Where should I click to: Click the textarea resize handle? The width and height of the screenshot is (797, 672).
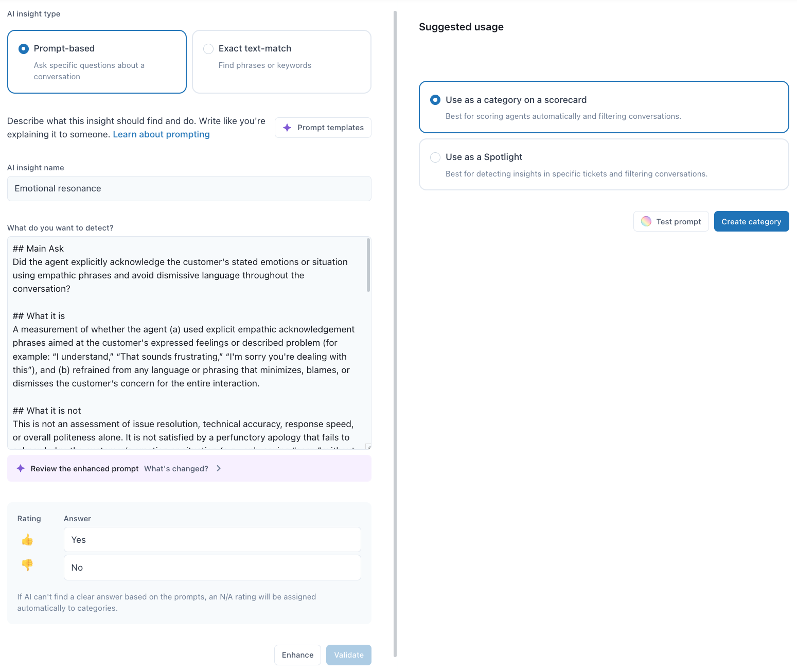[368, 446]
